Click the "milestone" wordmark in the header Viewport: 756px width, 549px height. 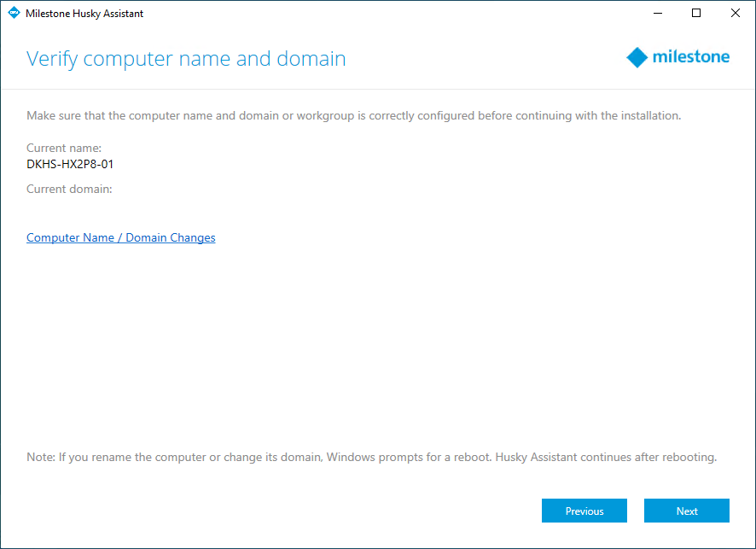[x=690, y=58]
